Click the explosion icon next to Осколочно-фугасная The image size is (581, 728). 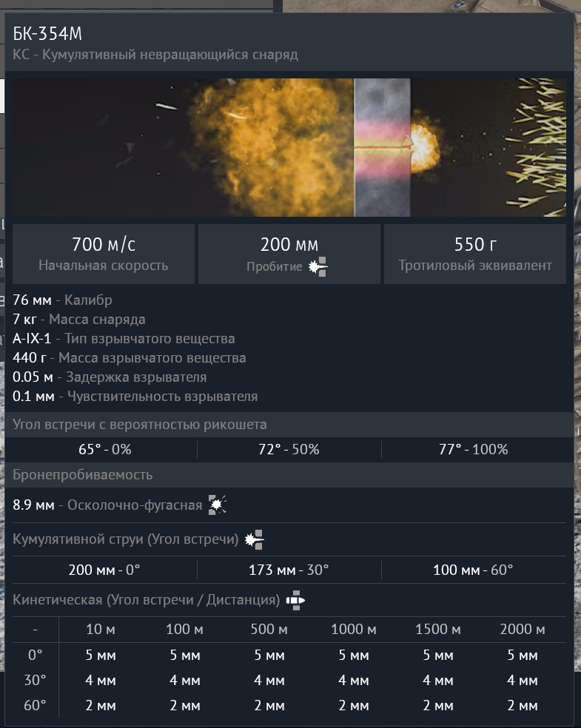217,505
